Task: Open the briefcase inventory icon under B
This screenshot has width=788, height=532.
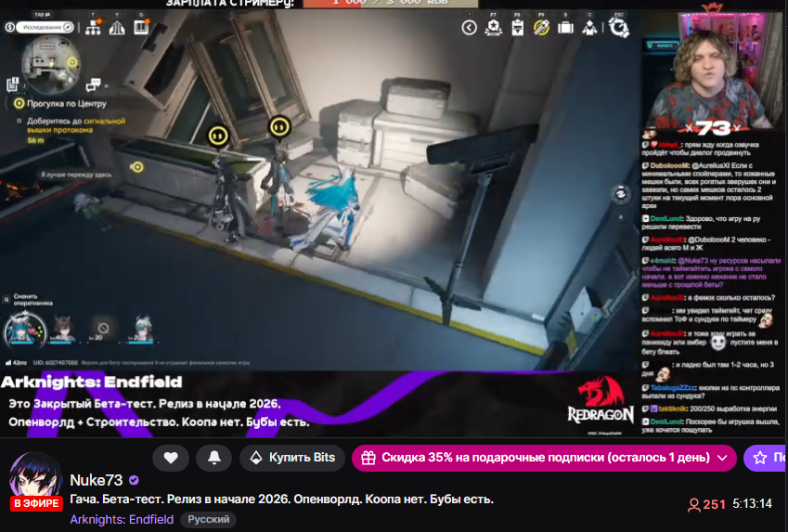Action: point(565,27)
